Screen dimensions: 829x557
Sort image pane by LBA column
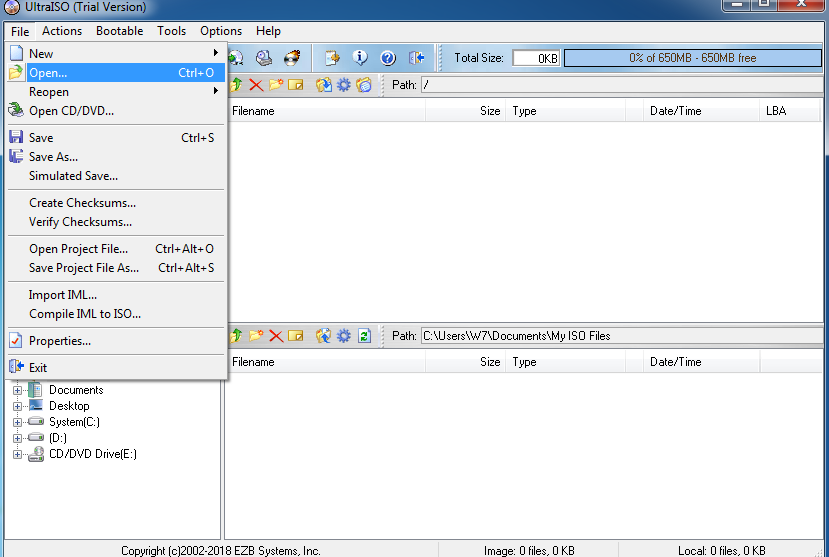click(790, 110)
